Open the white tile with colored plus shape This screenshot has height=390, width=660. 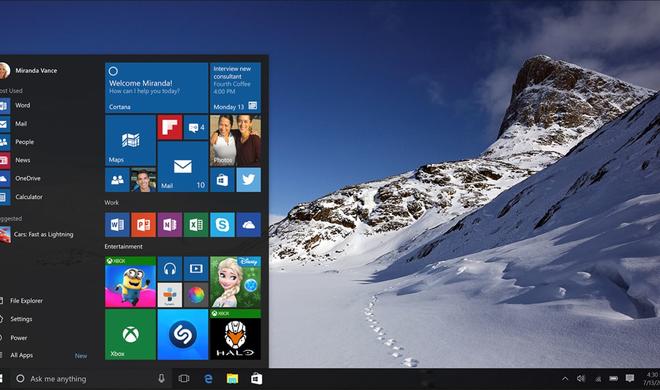click(x=170, y=295)
